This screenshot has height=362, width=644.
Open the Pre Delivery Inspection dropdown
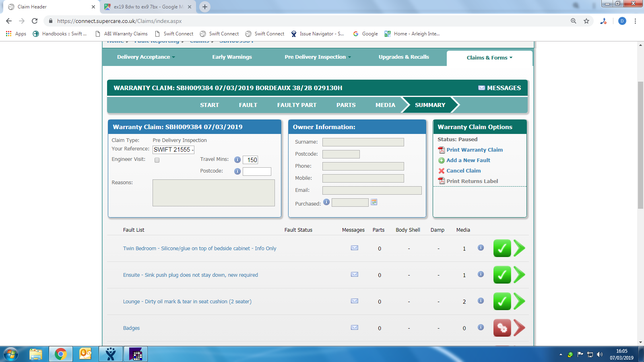318,57
